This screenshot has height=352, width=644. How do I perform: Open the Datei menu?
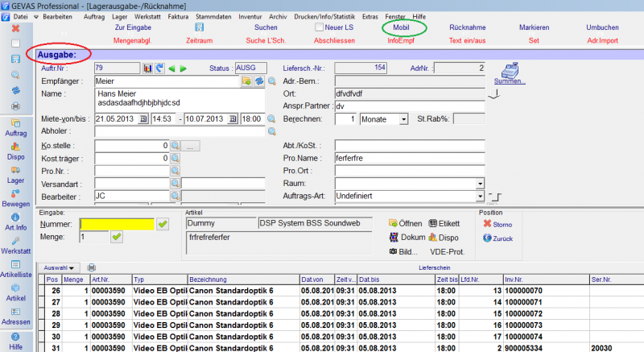coord(21,17)
